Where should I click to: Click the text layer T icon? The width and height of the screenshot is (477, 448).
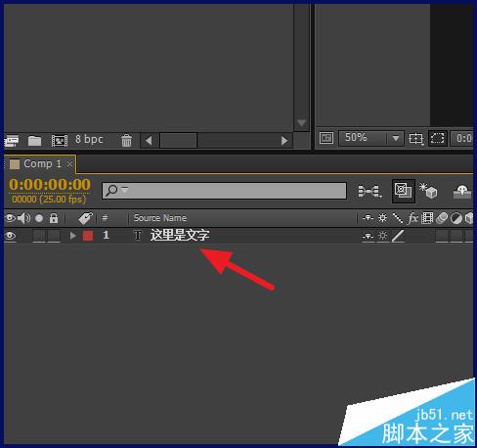[x=138, y=235]
